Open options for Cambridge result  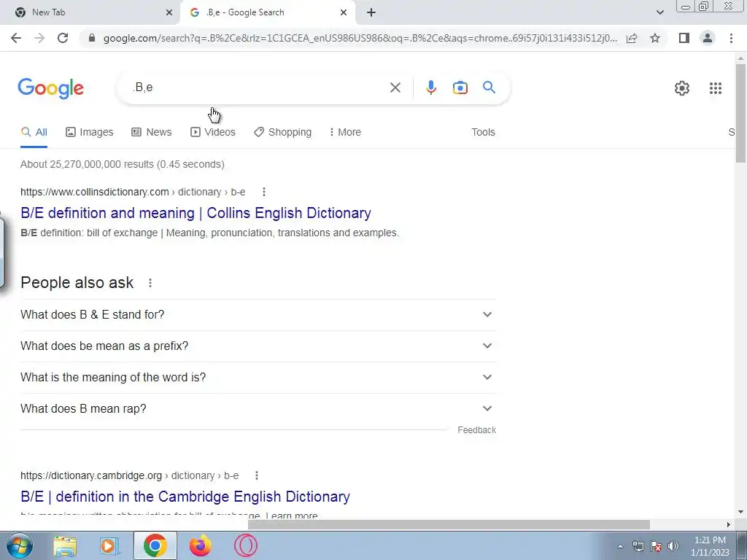[x=257, y=475]
